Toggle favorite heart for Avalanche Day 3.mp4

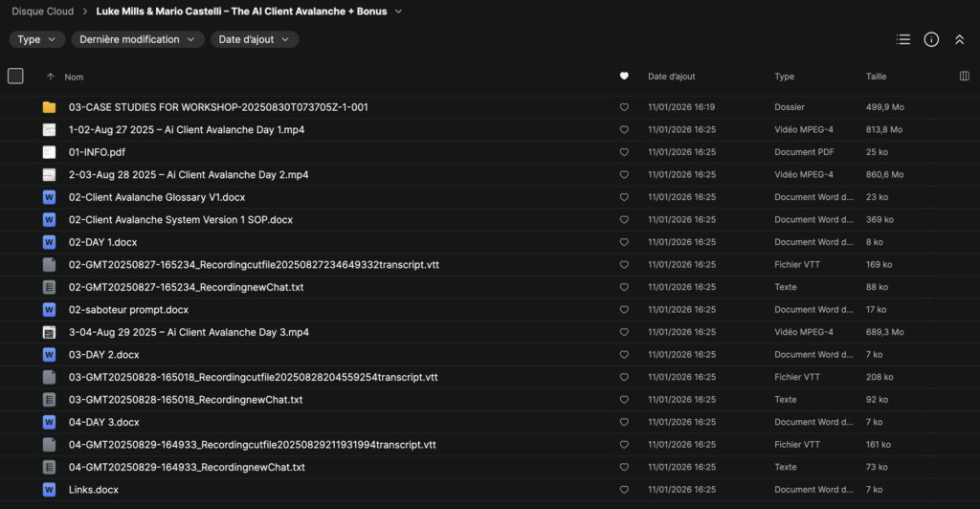point(624,332)
